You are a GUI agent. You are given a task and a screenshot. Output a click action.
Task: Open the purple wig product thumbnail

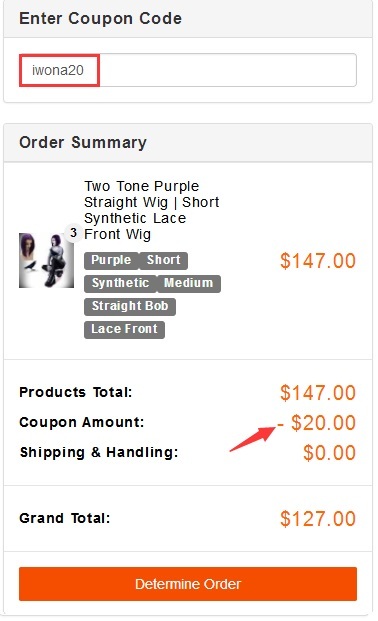(46, 260)
